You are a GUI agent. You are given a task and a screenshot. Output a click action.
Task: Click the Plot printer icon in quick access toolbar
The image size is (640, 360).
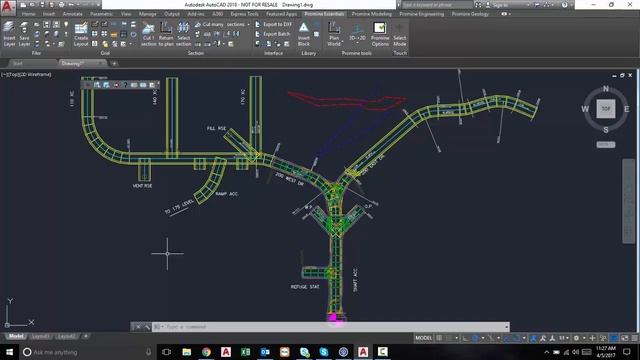[x=62, y=5]
